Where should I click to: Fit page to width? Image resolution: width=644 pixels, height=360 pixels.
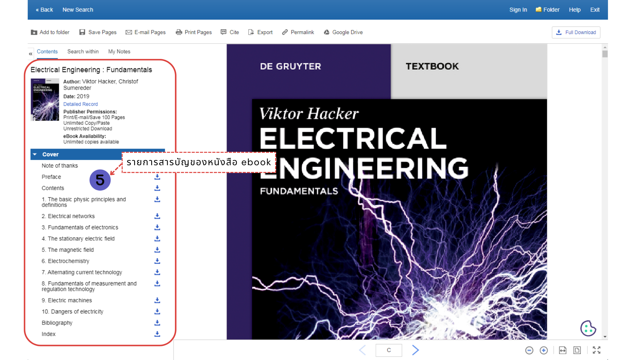click(x=563, y=350)
